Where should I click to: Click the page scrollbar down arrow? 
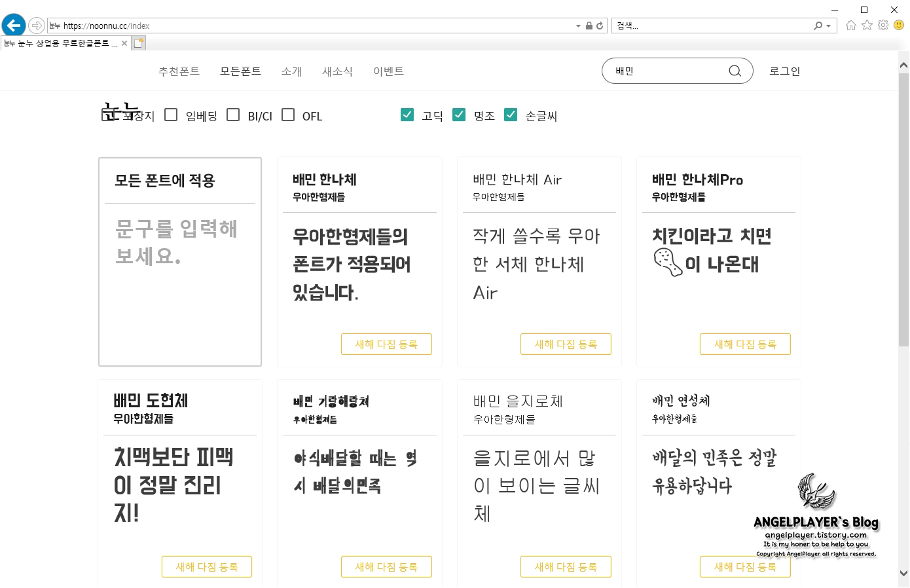(x=903, y=572)
